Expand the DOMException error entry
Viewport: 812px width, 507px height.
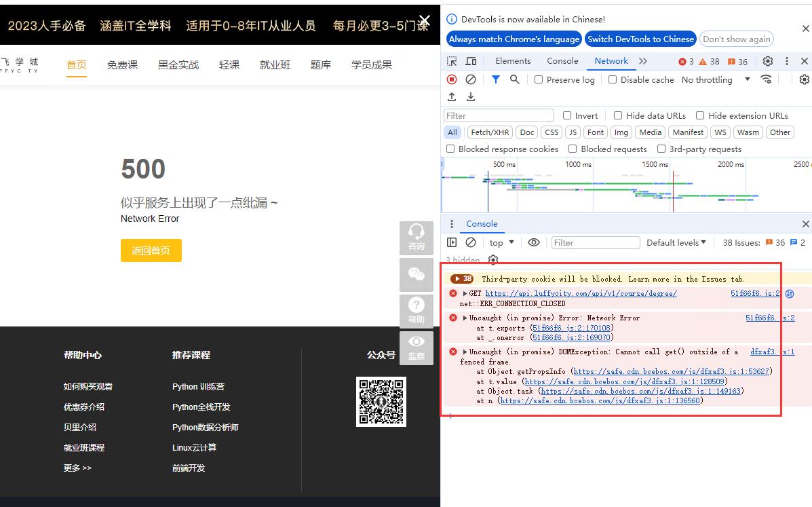pyautogui.click(x=465, y=352)
